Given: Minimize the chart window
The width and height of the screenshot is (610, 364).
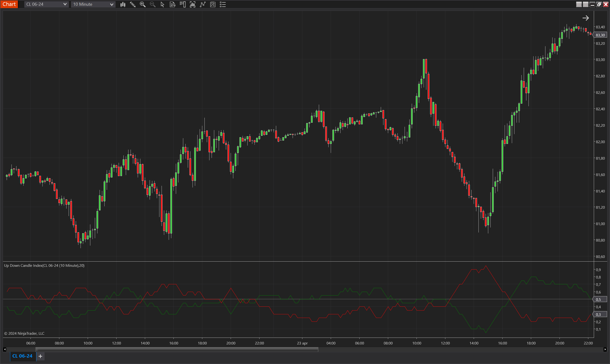Looking at the screenshot, I should point(592,5).
